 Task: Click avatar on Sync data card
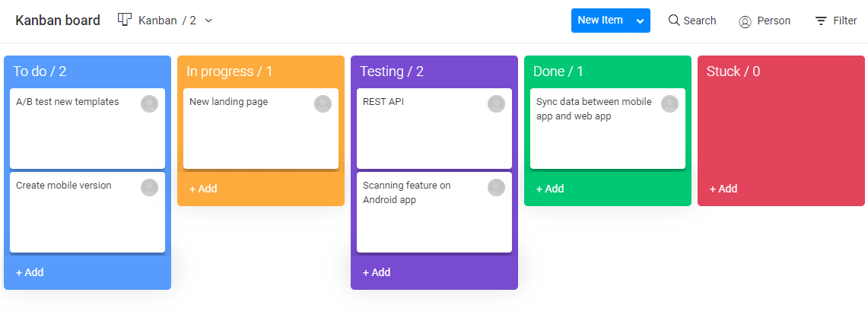(669, 103)
